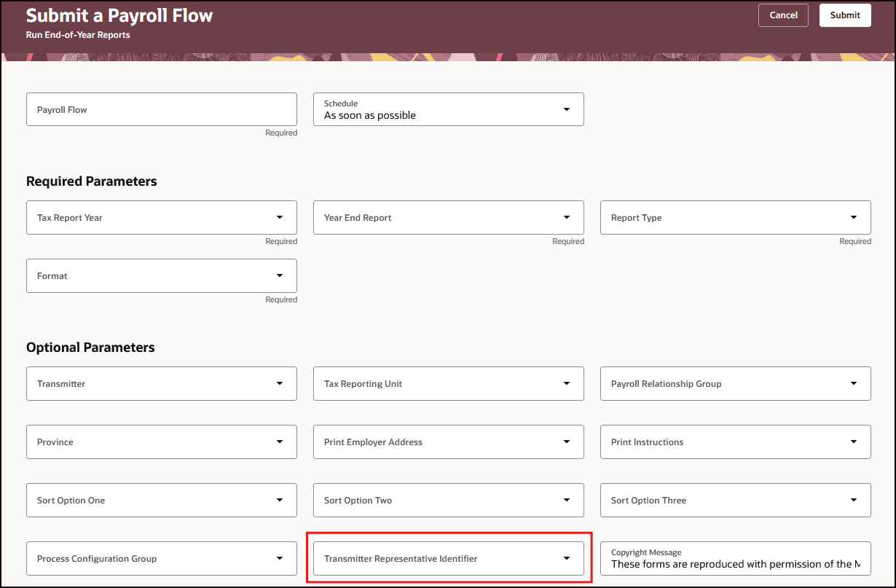Click the Submit button
The image size is (896, 588).
[x=845, y=15]
